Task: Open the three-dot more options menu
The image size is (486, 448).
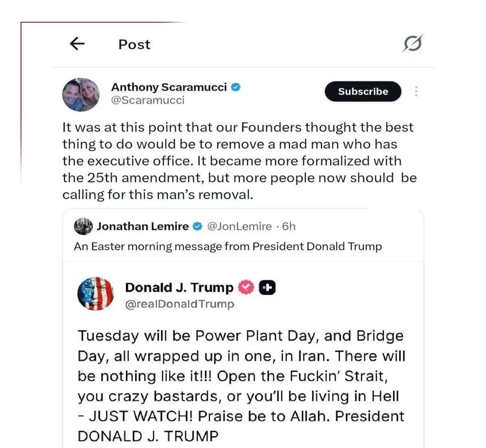Action: [x=416, y=91]
